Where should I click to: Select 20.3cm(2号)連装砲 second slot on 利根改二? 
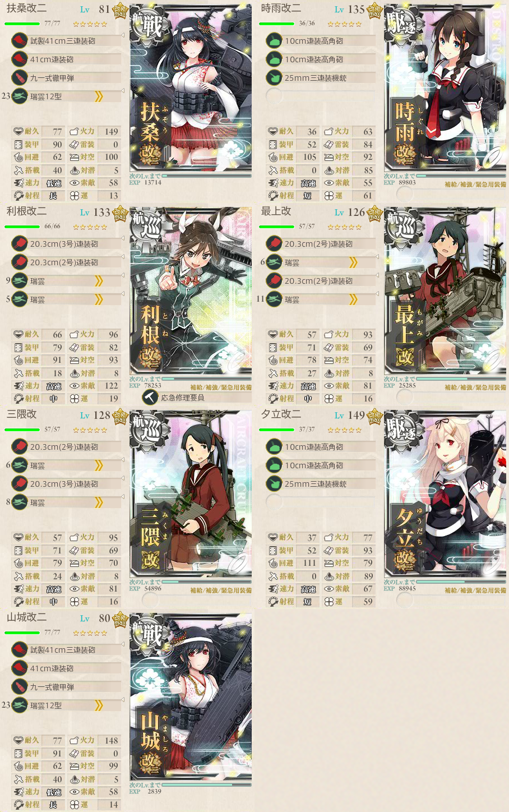tap(67, 262)
